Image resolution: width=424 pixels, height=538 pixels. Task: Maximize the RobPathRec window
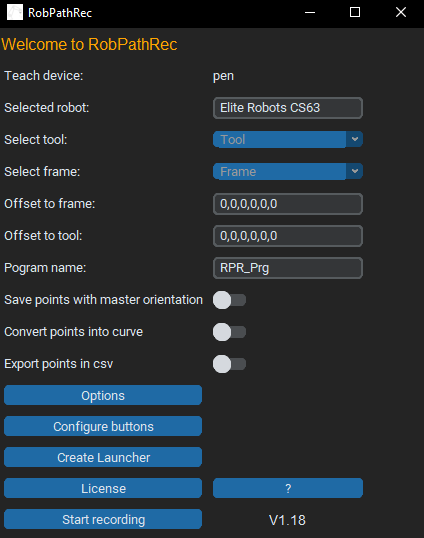[x=355, y=13]
